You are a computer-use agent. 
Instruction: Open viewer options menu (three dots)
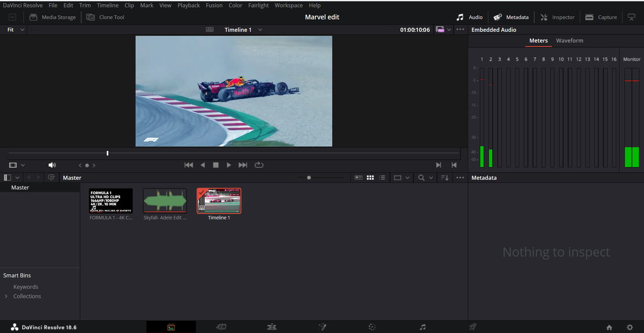pos(460,30)
